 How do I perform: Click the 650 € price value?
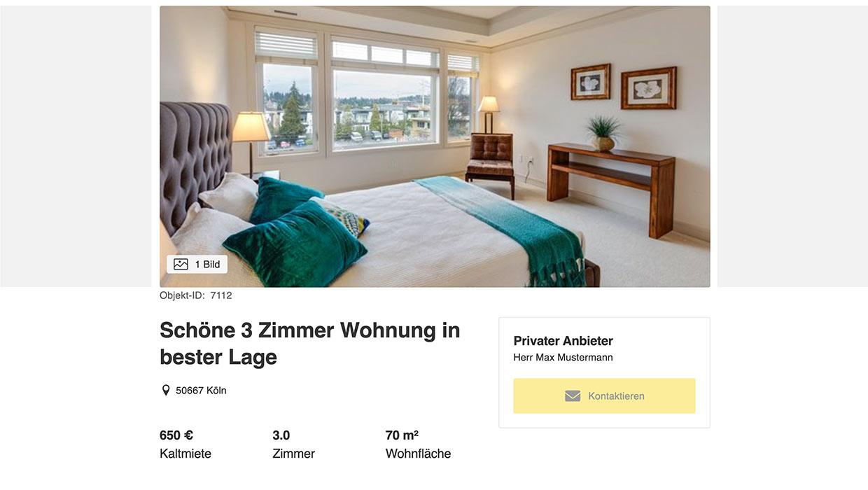[176, 435]
